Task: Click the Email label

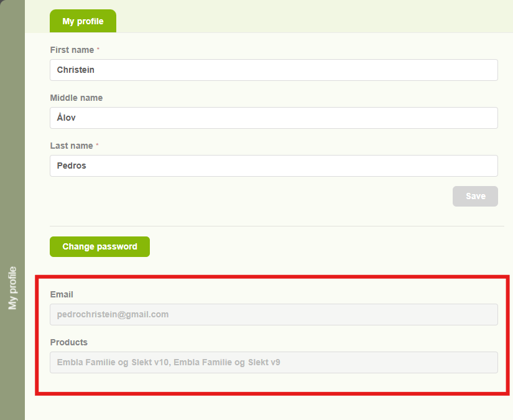Action: (x=62, y=294)
